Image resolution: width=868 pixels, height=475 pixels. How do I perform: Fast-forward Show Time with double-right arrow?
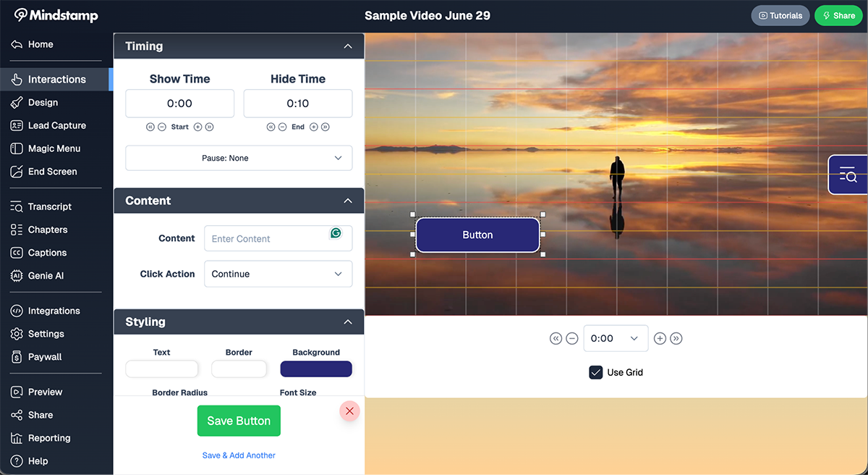click(209, 127)
